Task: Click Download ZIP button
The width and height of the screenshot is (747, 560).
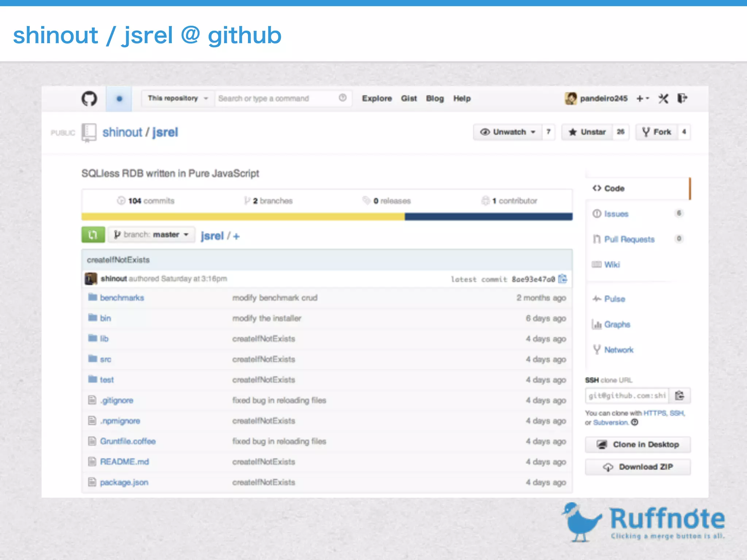Action: pyautogui.click(x=638, y=467)
